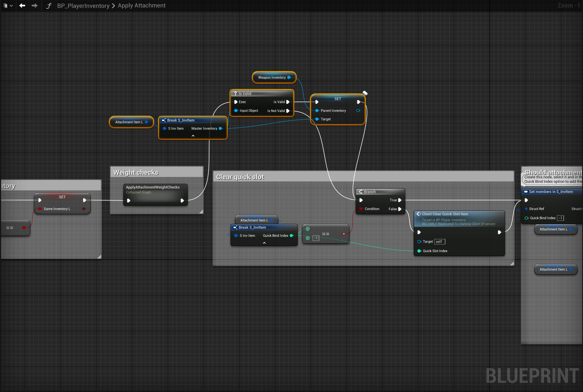The height and width of the screenshot is (392, 583).
Task: Click the navigate back arrow
Action: pos(22,6)
